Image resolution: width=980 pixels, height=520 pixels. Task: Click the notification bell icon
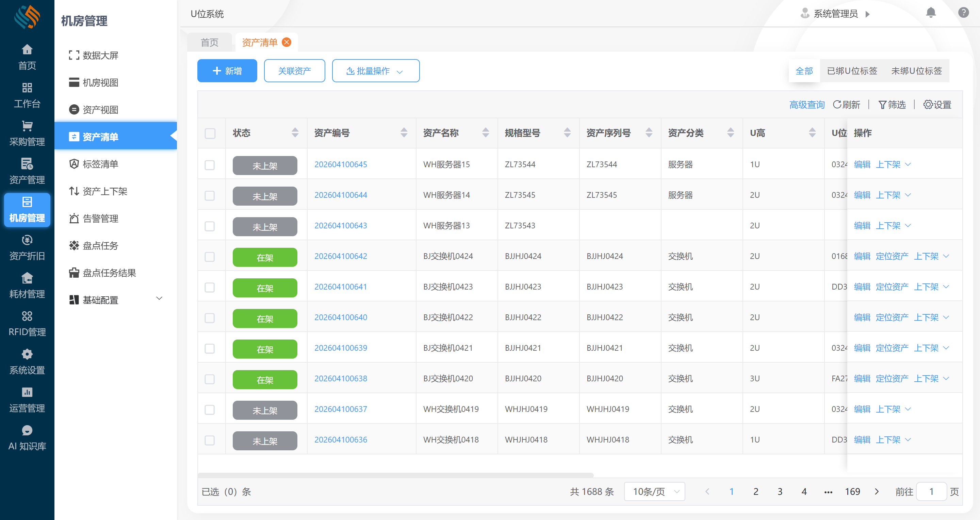coord(931,13)
